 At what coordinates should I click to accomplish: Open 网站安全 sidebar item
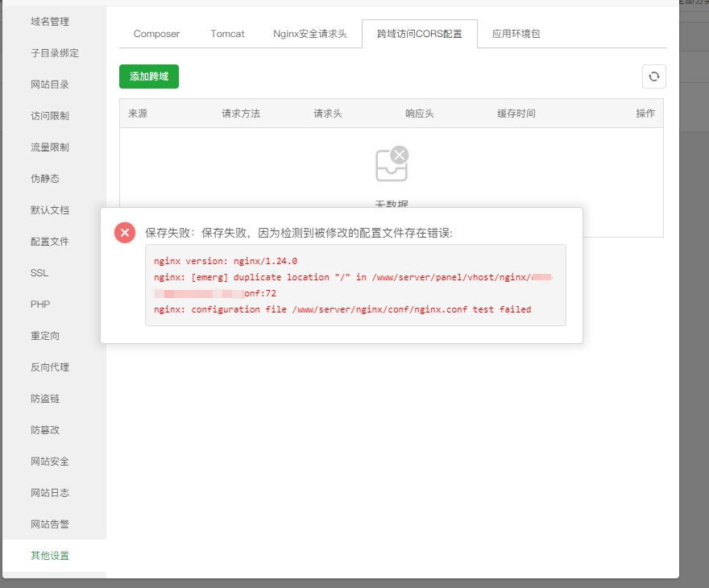pos(50,462)
